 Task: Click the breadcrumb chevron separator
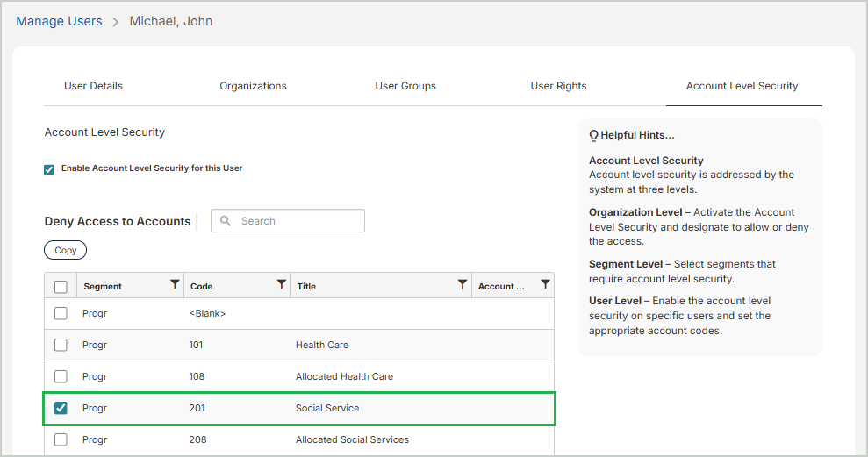[116, 22]
